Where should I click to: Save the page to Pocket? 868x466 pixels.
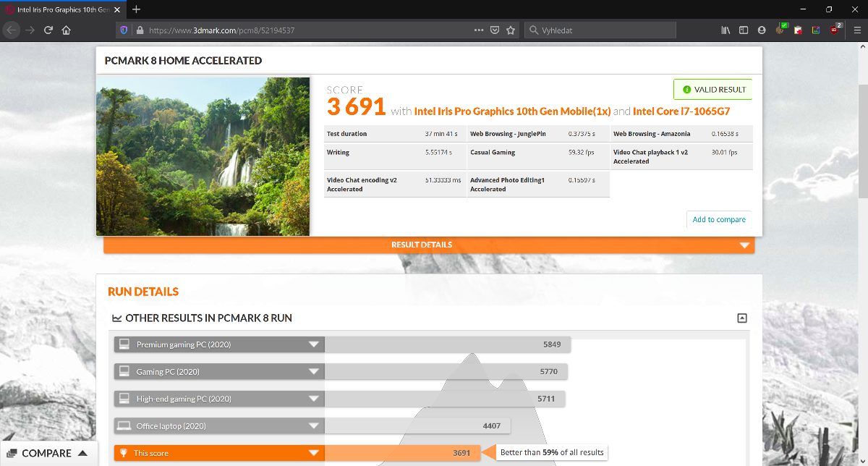pos(495,30)
